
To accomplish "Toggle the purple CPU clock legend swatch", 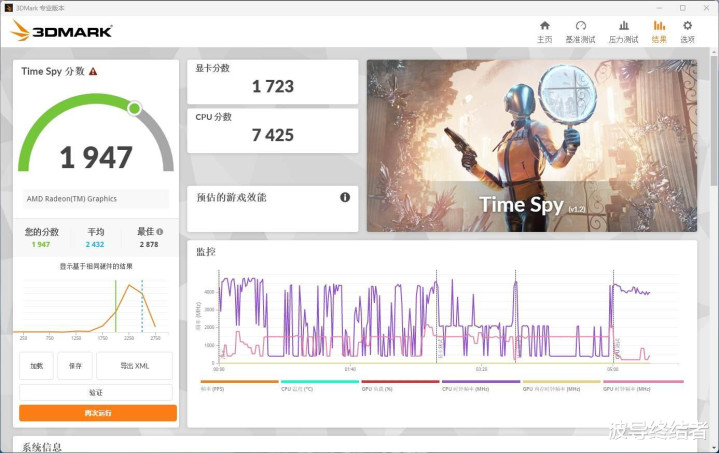I will point(481,381).
